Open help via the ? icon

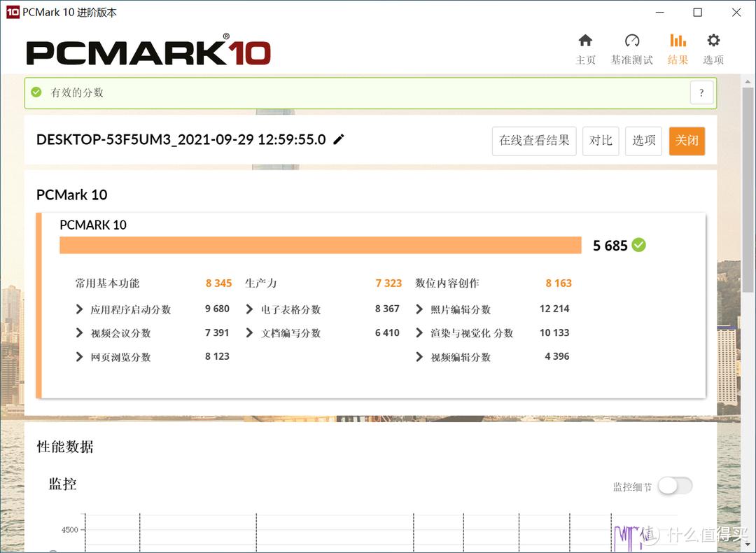pyautogui.click(x=701, y=92)
